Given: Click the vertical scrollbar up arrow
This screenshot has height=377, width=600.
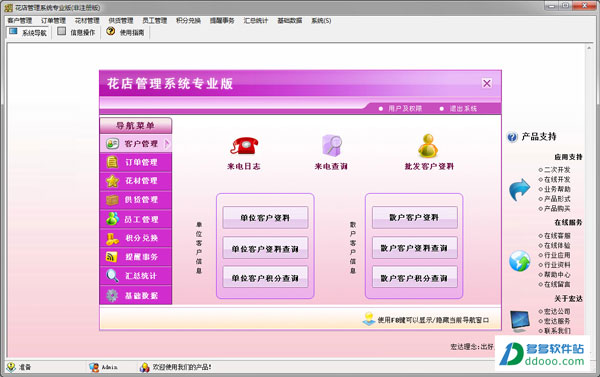Looking at the screenshot, I should coord(589,48).
